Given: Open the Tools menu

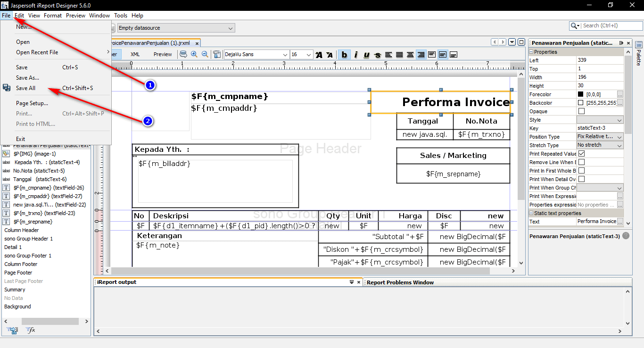Looking at the screenshot, I should point(121,16).
